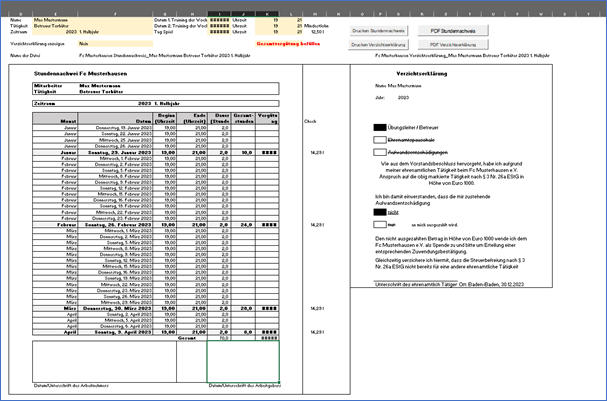The width and height of the screenshot is (607, 401).
Task: Click the 'Name der Datei' label
Action: 25,56
